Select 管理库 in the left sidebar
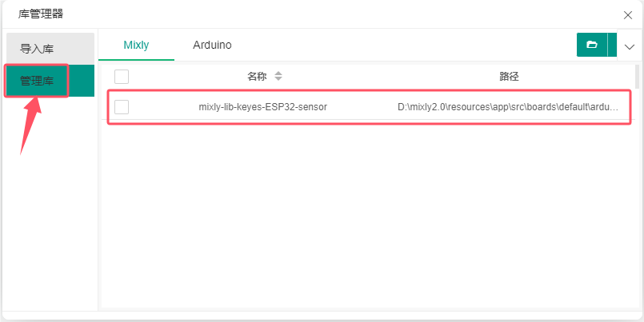This screenshot has height=322, width=644. click(37, 81)
